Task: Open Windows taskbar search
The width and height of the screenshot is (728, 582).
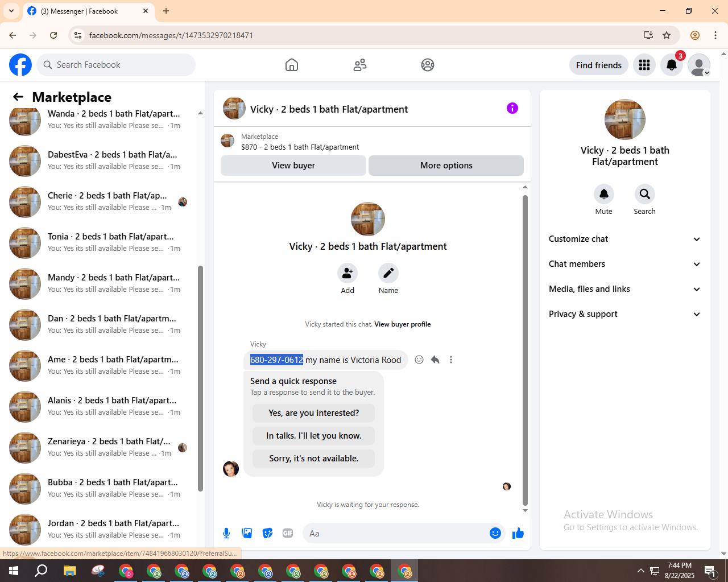Action: click(41, 571)
